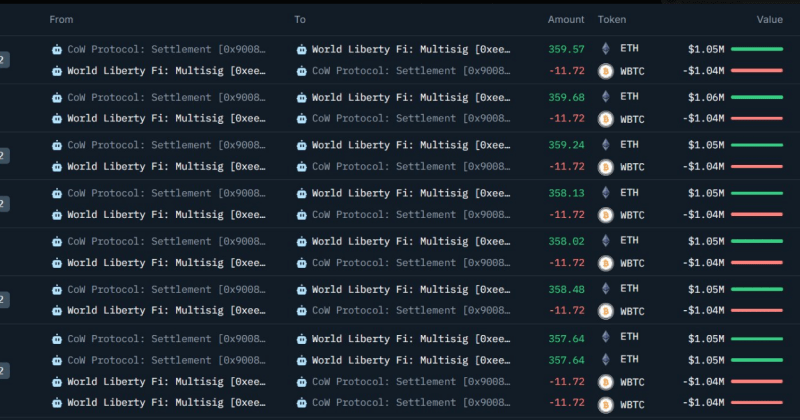Click the ETH diamond icon beside amount 359.68

point(604,97)
